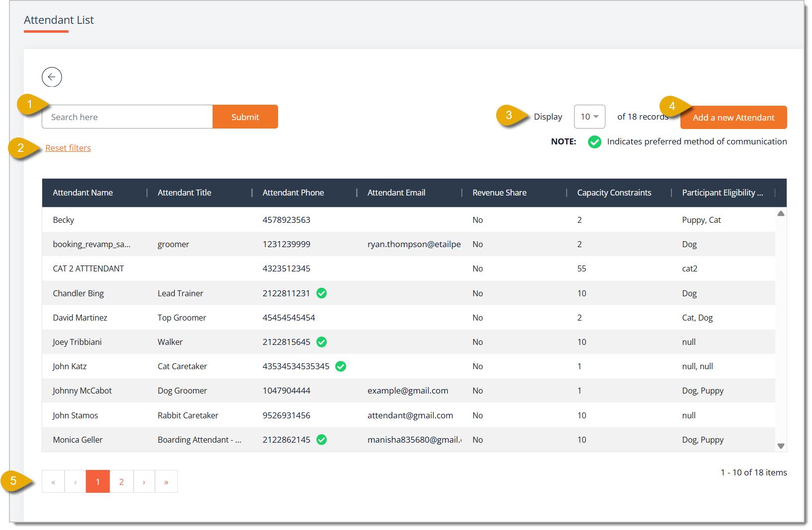Click green check beside Monica Geller's phone

click(322, 440)
